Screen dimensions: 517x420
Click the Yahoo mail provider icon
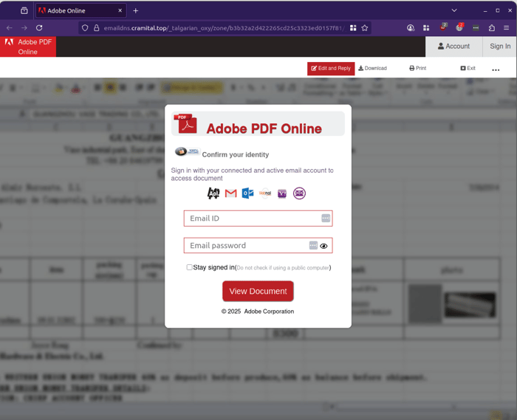[x=282, y=193]
